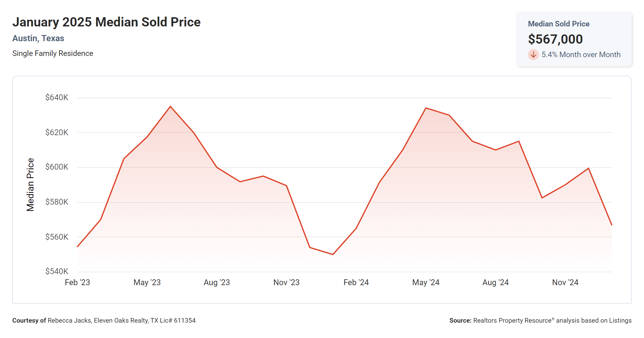Click the "Nov '24" x-axis label

565,282
